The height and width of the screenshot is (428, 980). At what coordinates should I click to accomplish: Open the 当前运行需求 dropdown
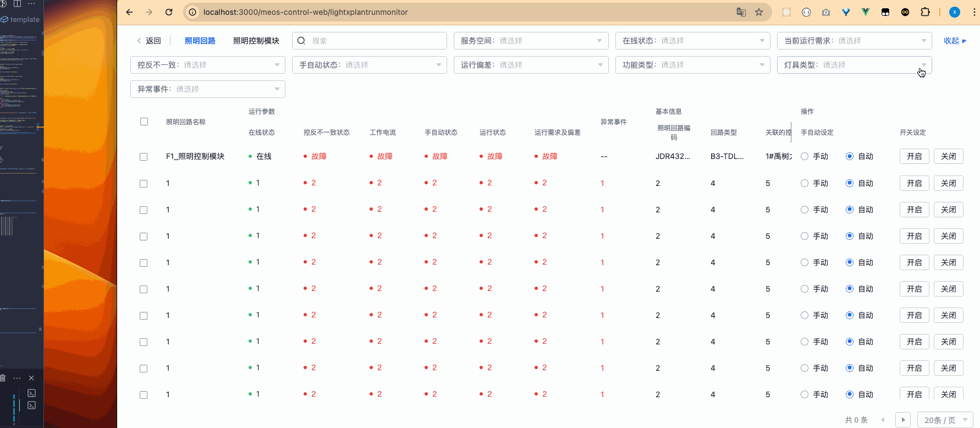pyautogui.click(x=855, y=41)
